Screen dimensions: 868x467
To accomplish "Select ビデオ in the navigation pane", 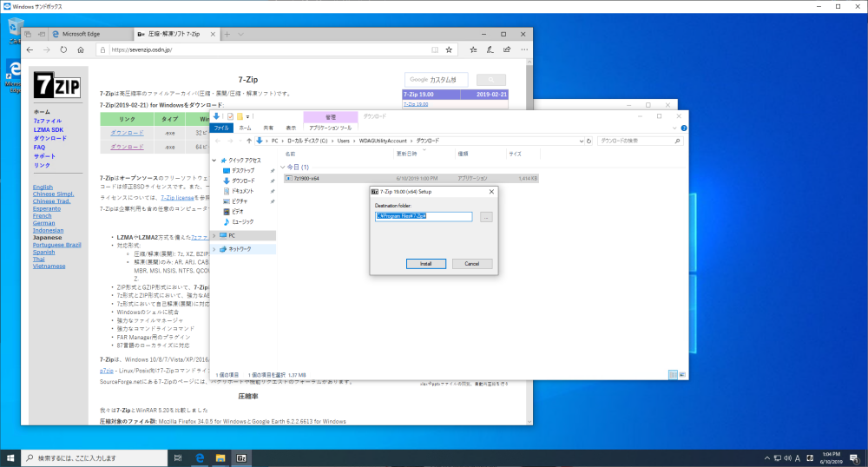I will coord(238,212).
